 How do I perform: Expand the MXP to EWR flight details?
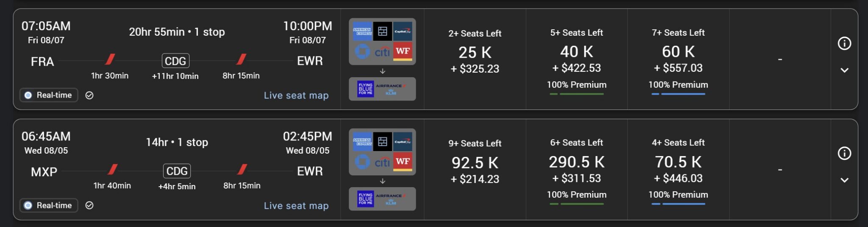click(x=844, y=180)
